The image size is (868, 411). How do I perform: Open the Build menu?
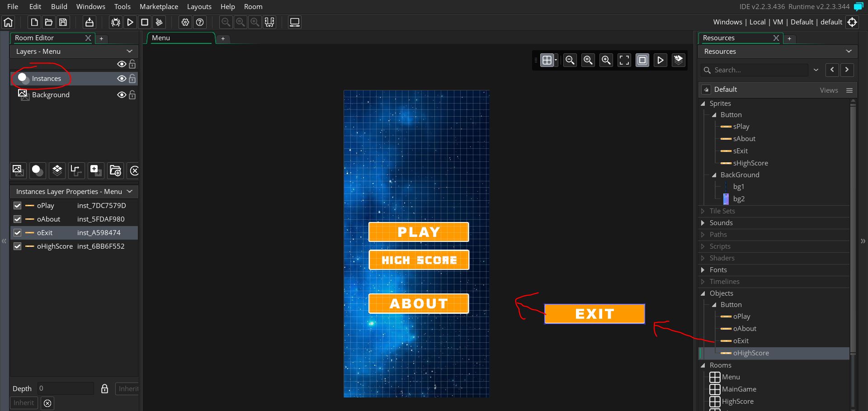pyautogui.click(x=59, y=6)
